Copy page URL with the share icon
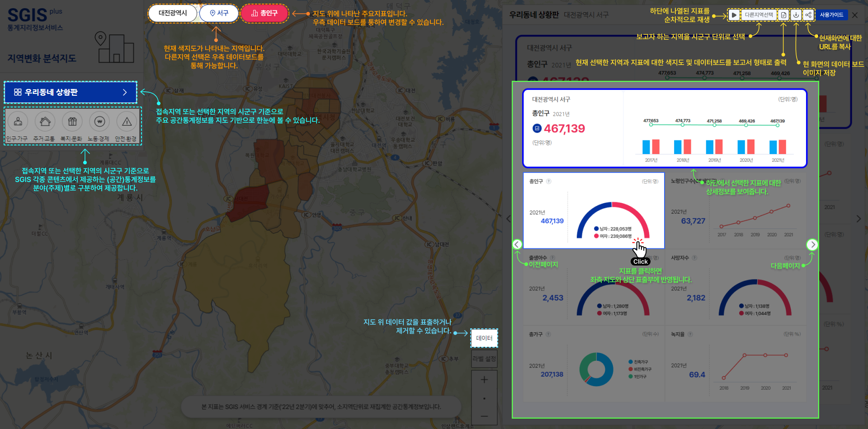The width and height of the screenshot is (868, 429). [x=808, y=15]
